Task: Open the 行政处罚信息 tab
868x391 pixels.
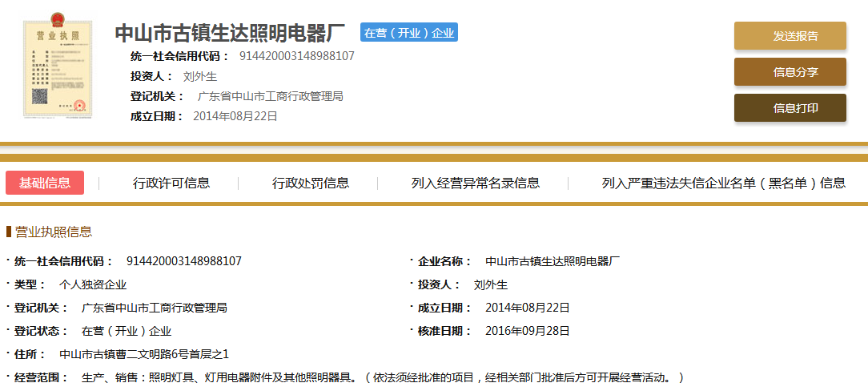Action: (311, 183)
